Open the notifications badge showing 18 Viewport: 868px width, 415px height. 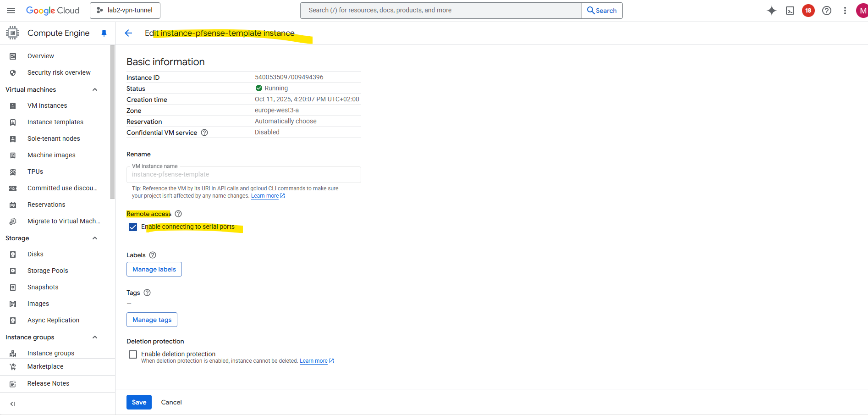coord(808,11)
